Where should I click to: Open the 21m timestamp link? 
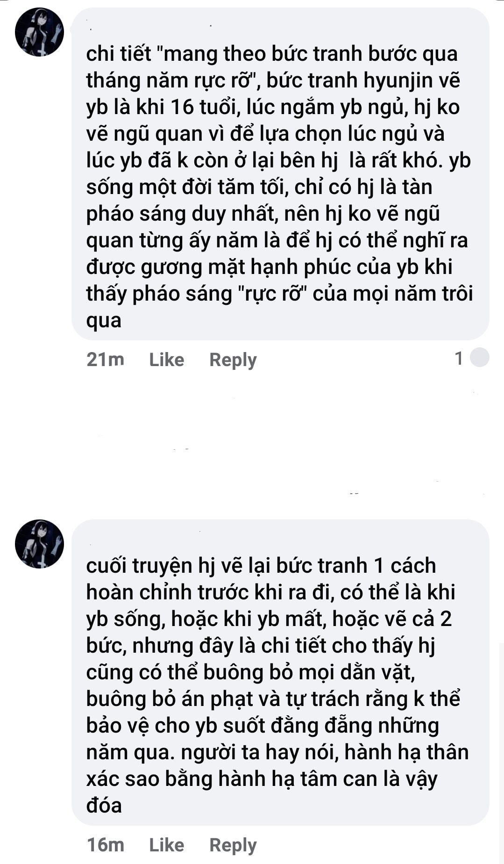coord(105,360)
